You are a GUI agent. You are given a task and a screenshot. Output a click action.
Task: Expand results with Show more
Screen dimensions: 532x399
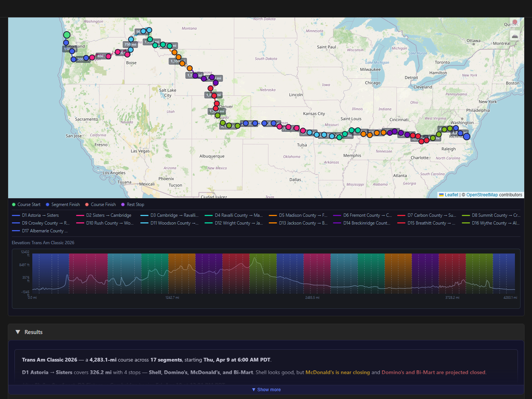[x=266, y=390]
